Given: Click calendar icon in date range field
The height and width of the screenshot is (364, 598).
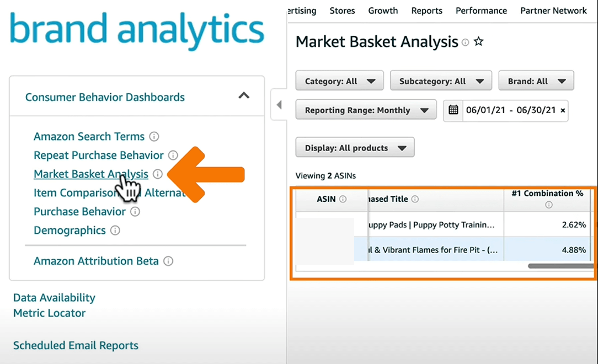Looking at the screenshot, I should point(453,110).
